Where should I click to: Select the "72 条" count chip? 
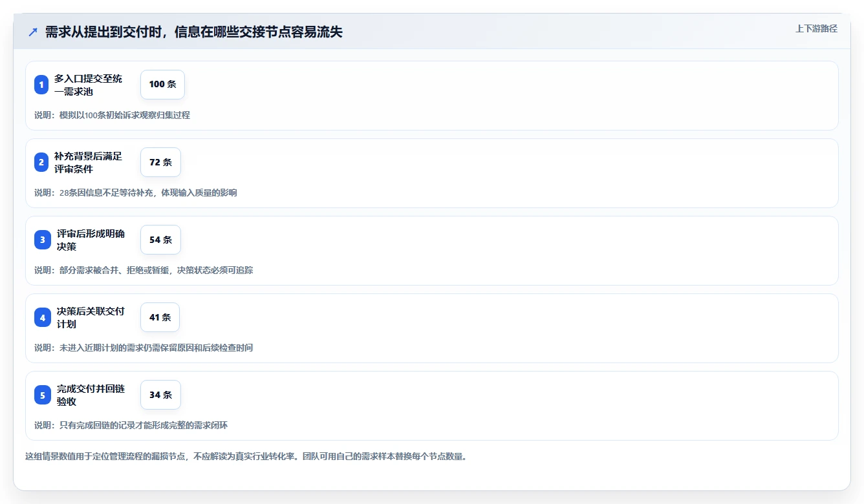pyautogui.click(x=160, y=162)
